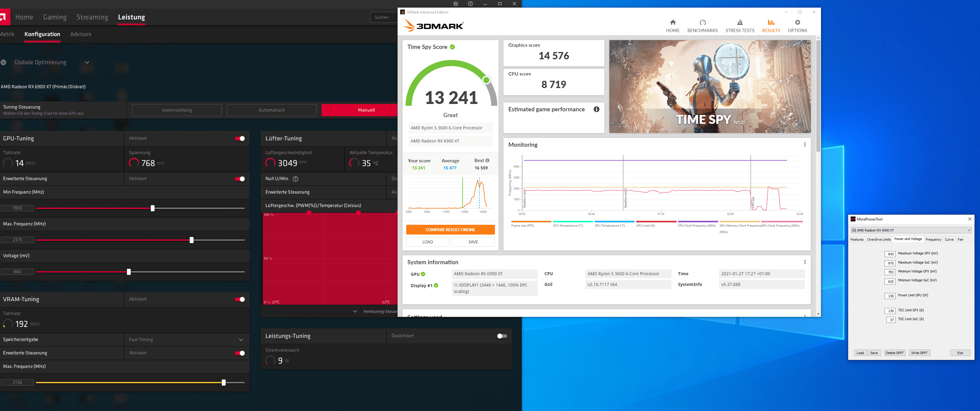980x411 pixels.
Task: Open MorePowerTool Frequency tab
Action: (933, 239)
